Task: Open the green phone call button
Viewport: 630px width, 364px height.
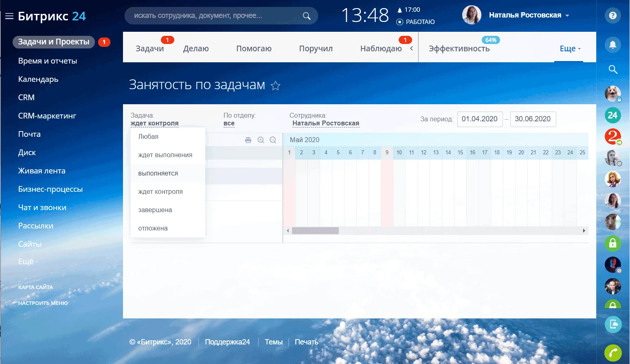Action: [x=612, y=353]
